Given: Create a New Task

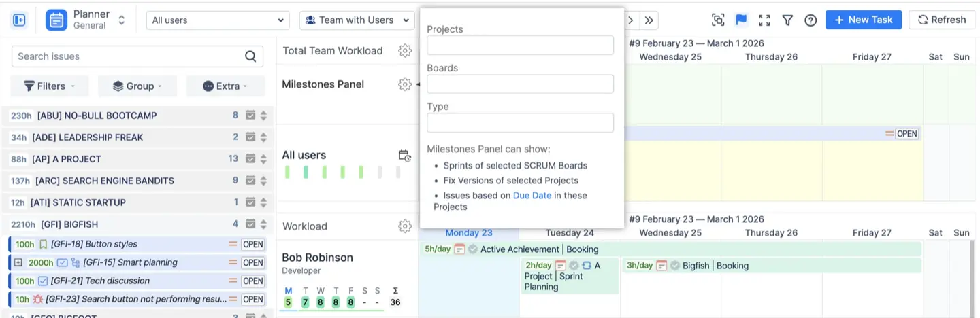Looking at the screenshot, I should (x=864, y=20).
